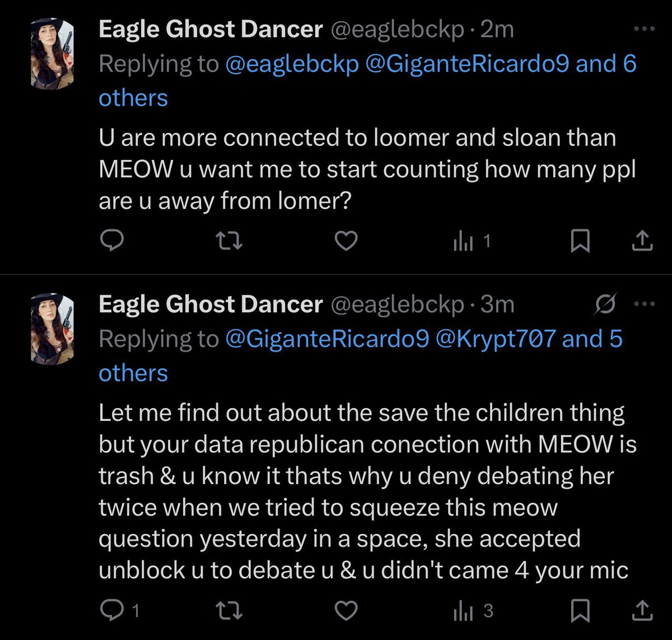Repost the save the children tweet
This screenshot has width=672, height=640.
(x=229, y=610)
